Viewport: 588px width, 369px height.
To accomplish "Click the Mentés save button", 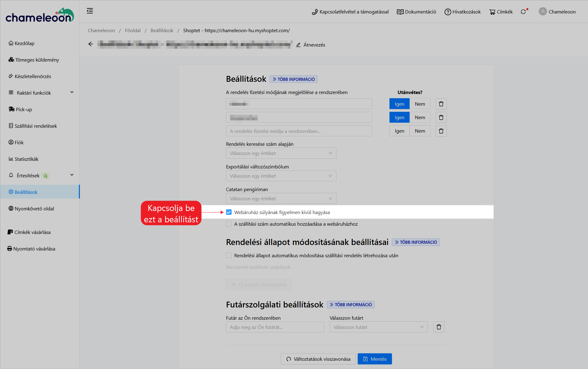I will click(374, 359).
